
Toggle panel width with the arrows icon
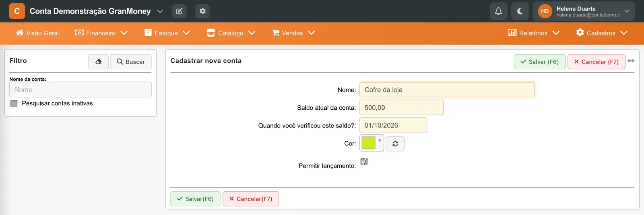point(631,61)
